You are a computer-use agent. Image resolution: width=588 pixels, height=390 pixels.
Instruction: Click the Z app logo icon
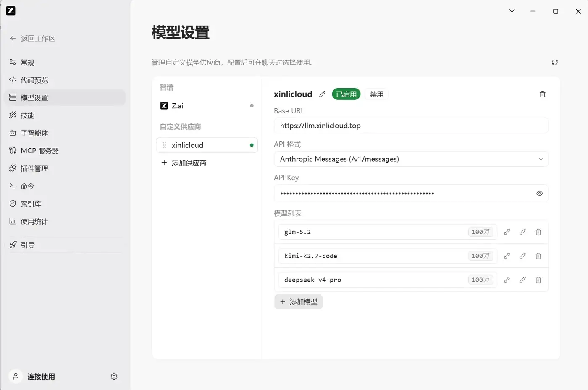(x=11, y=11)
